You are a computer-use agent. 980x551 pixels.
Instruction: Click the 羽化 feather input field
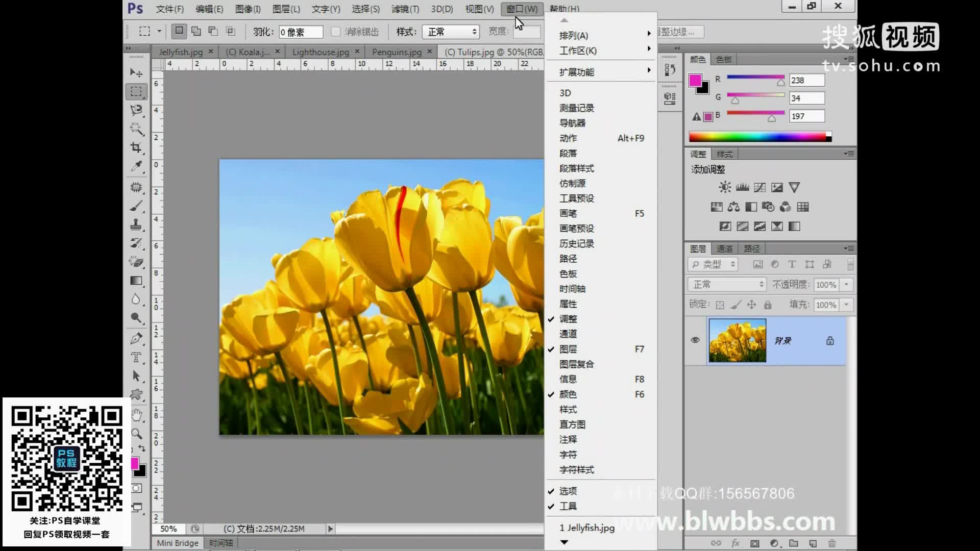(x=301, y=32)
